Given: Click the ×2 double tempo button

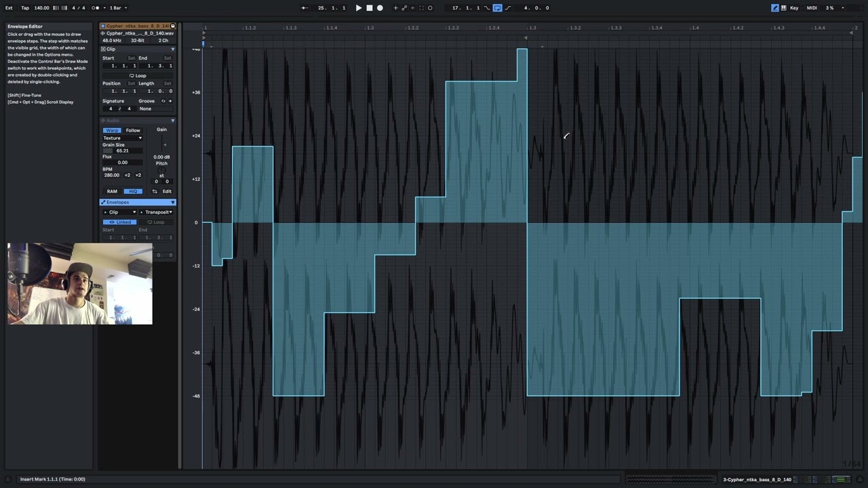Looking at the screenshot, I should pos(138,176).
